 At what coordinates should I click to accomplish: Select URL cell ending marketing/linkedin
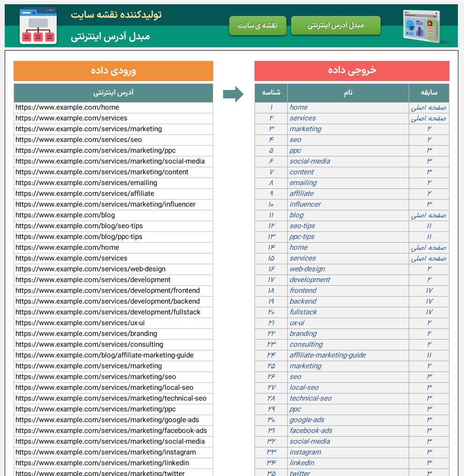(113, 463)
